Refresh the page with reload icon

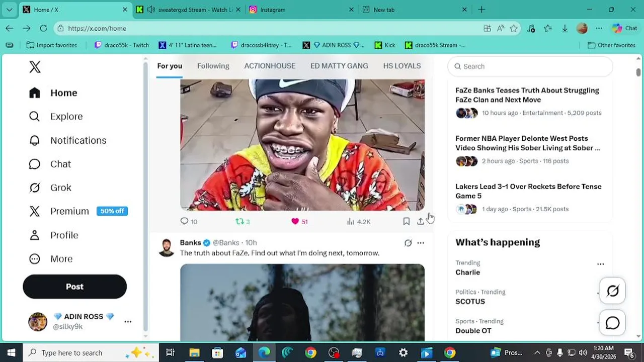pos(43,29)
